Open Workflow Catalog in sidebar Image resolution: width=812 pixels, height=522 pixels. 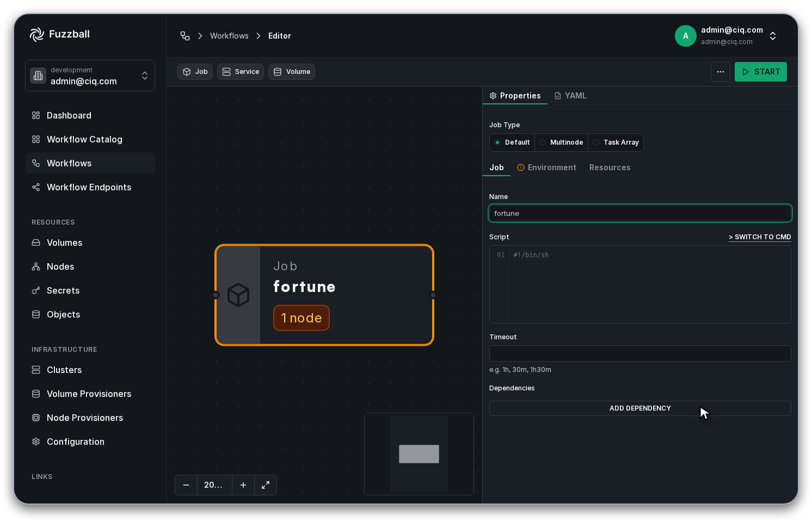[x=90, y=139]
